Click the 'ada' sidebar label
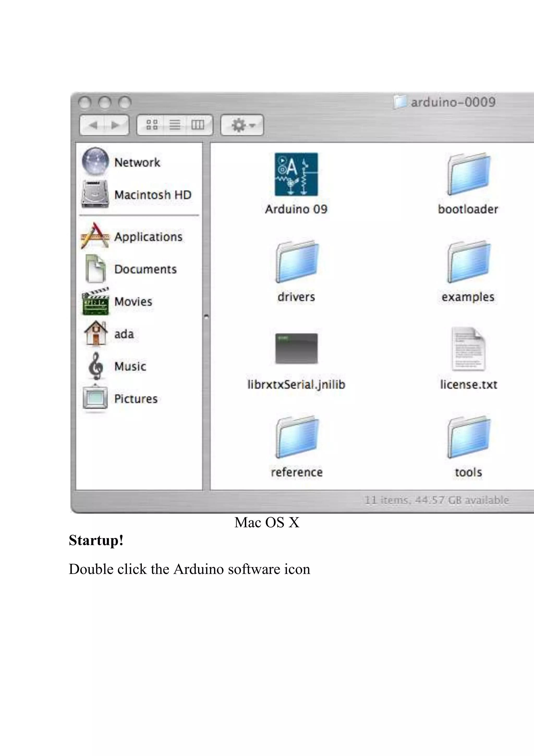This screenshot has width=534, height=756. pos(124,334)
